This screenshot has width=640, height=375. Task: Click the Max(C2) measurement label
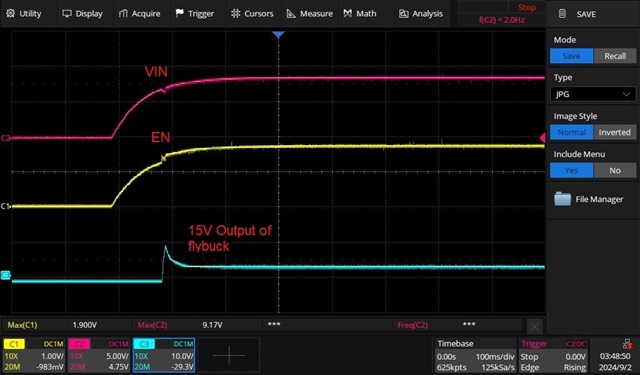(152, 325)
